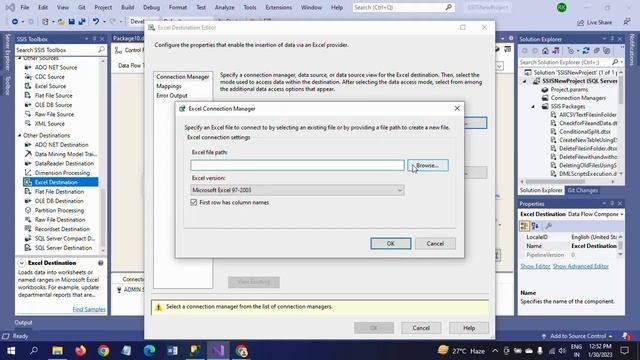The height and width of the screenshot is (360, 640).
Task: Click Help in Excel Destination Editor
Action: click(469, 328)
